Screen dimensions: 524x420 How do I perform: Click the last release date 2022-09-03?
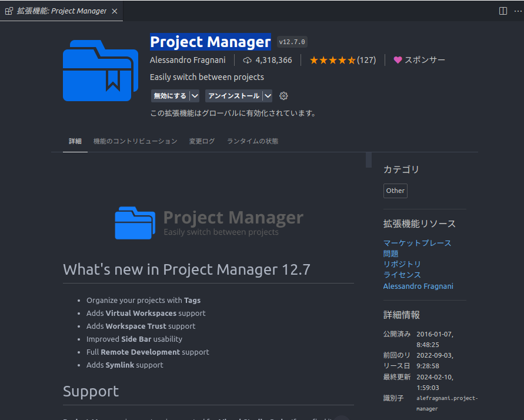coord(435,361)
